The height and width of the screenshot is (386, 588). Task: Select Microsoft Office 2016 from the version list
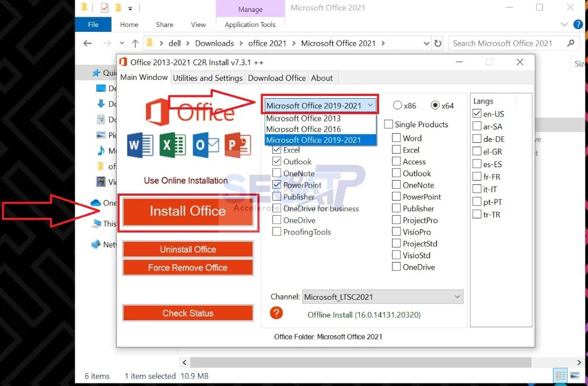click(303, 129)
